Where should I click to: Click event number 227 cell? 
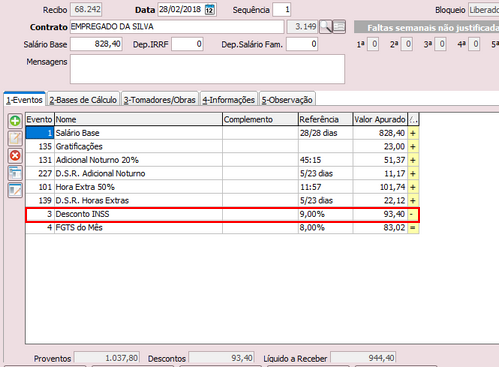(x=40, y=173)
